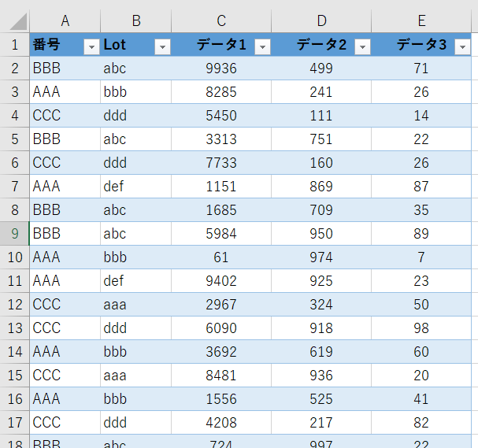Screen dimensions: 478x448
Task: Click the Select All corner triangle
Action: 18,22
